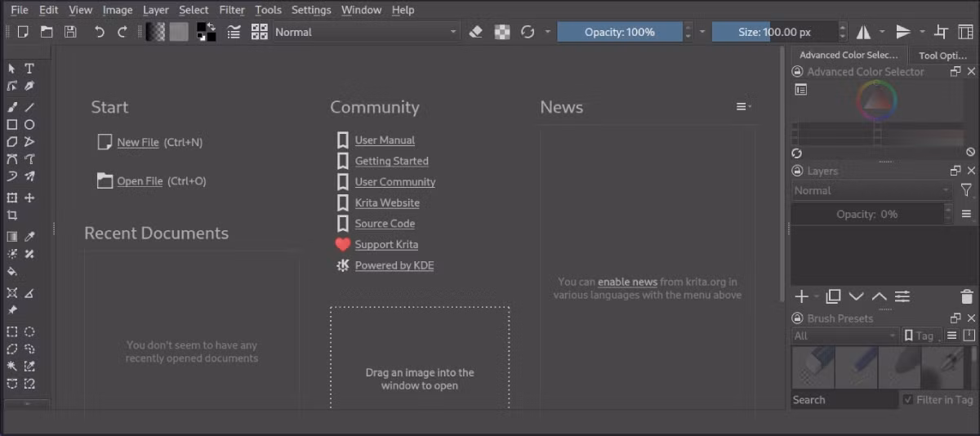Open the Tag button in Brush Presets
The image size is (980, 436).
pos(921,336)
